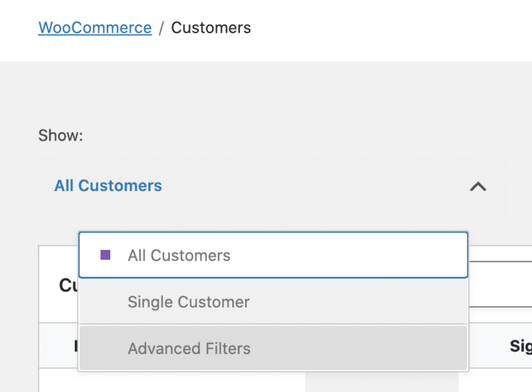The height and width of the screenshot is (392, 532).
Task: Click the truncated Cu table title
Action: click(x=67, y=285)
